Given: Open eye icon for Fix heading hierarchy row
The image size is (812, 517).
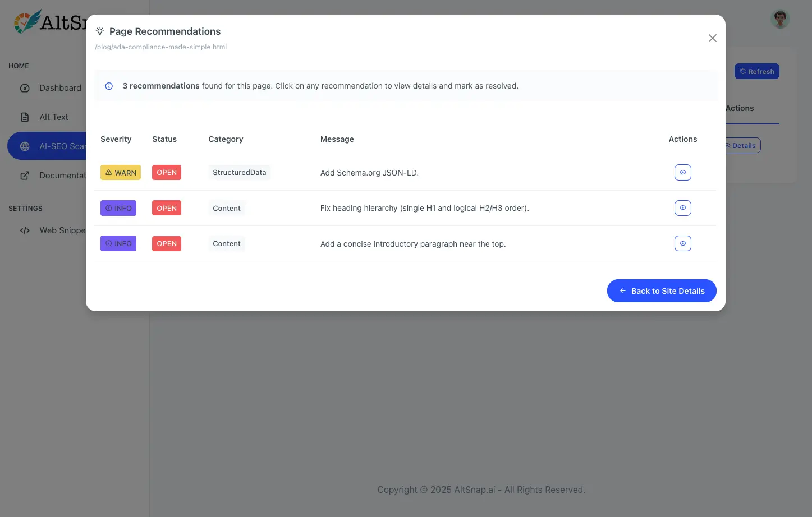Looking at the screenshot, I should (682, 207).
